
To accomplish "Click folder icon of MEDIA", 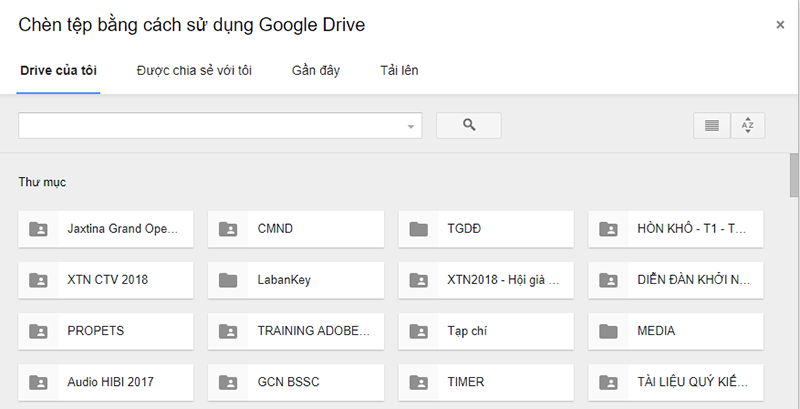I will tap(608, 331).
